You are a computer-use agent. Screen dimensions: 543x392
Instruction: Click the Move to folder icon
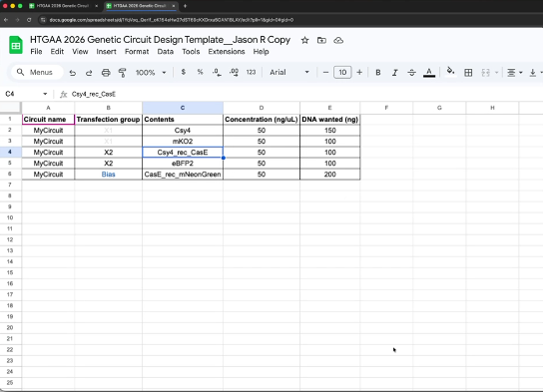321,40
